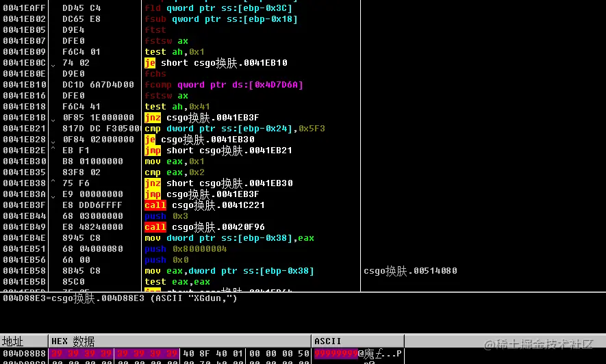
Task: Select mov eax,dword ptr ss:[ebp-0x38] instruction
Action: coord(229,270)
